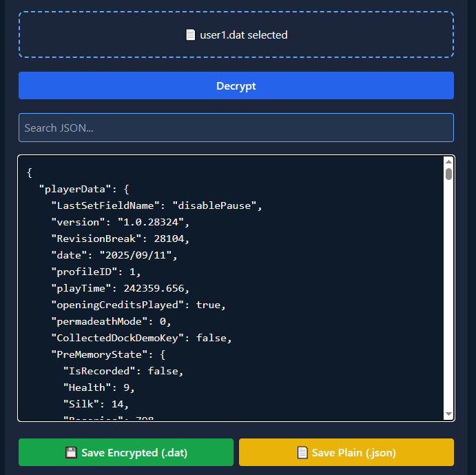The height and width of the screenshot is (475, 476).
Task: Click the file icon beside user1.dat selected
Action: (190, 34)
